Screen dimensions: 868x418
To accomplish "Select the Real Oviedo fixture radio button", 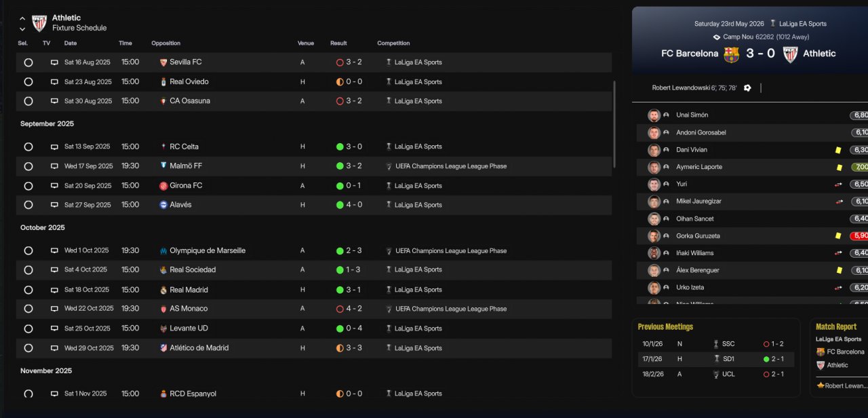I will click(28, 82).
